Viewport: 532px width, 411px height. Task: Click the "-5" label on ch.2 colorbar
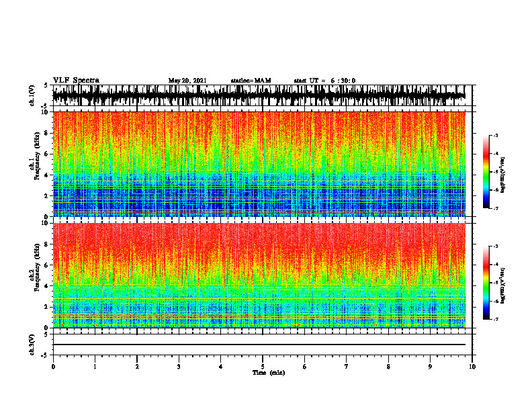pos(496,283)
